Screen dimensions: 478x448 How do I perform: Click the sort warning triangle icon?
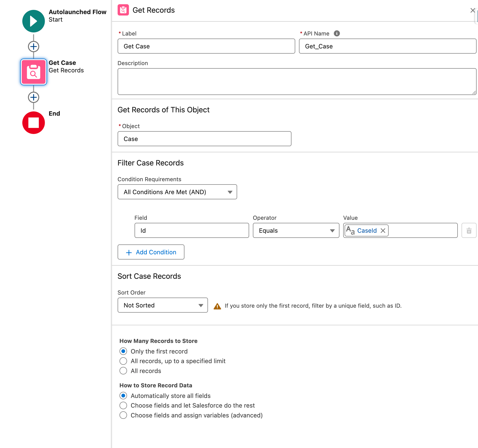pos(217,306)
